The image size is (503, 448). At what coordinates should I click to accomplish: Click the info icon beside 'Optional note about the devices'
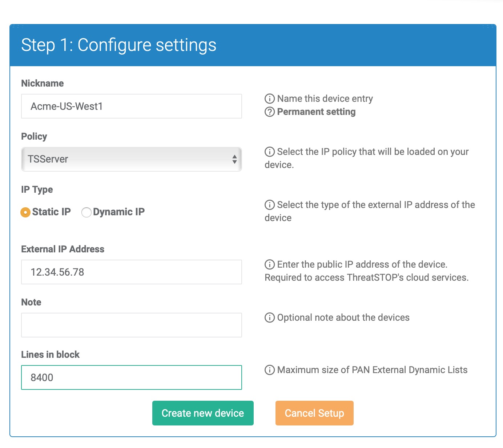pyautogui.click(x=270, y=317)
